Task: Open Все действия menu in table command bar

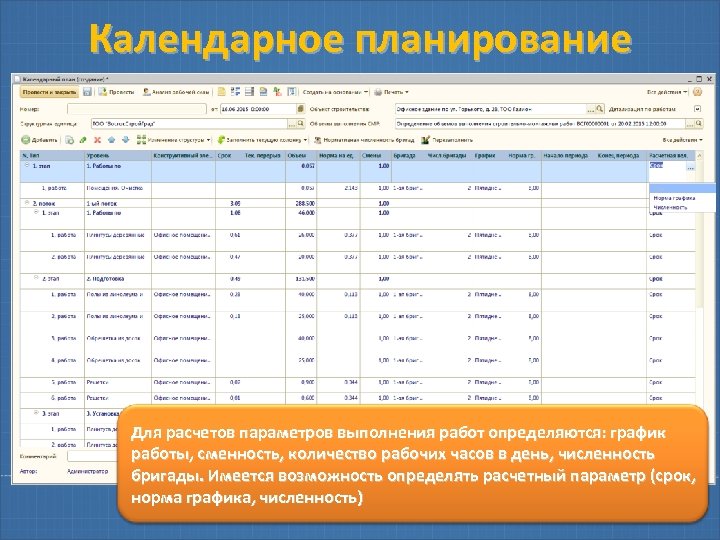Action: [x=682, y=140]
